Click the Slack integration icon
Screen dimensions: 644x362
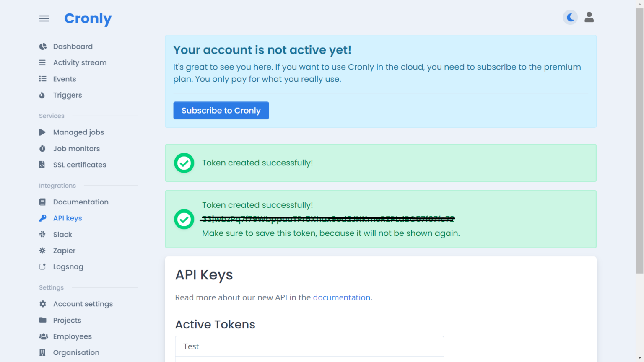pos(42,235)
